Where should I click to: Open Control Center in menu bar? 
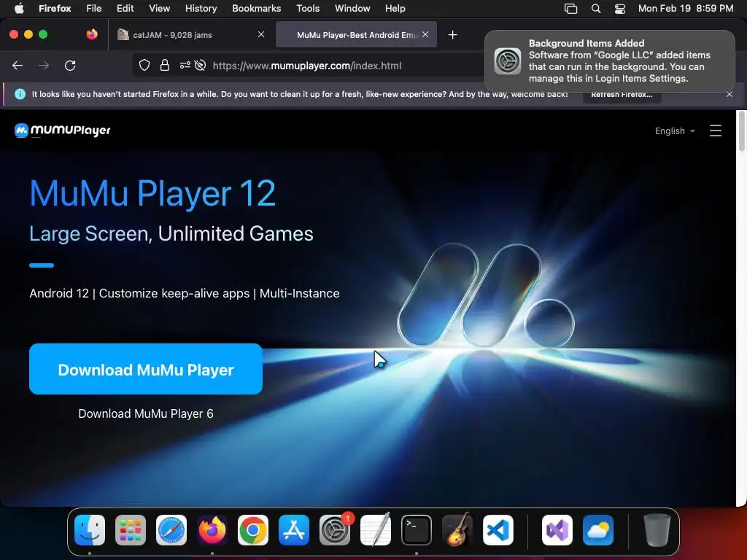(x=620, y=9)
